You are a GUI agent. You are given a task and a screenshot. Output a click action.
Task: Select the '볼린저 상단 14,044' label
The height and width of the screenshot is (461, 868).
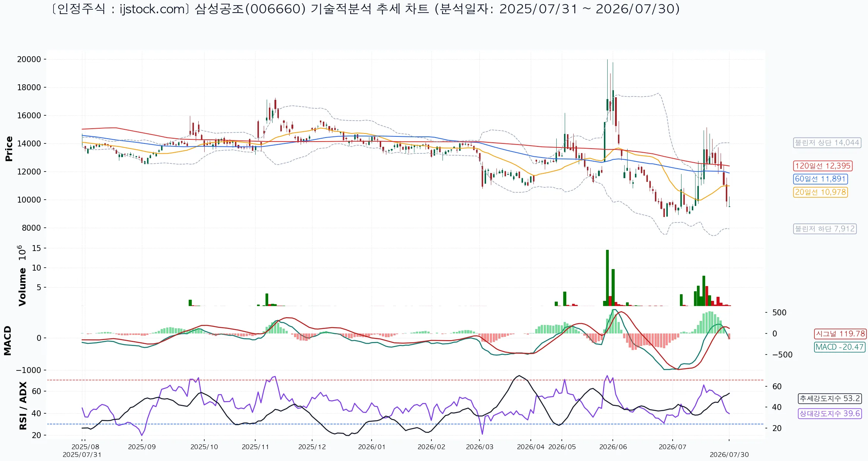click(827, 143)
